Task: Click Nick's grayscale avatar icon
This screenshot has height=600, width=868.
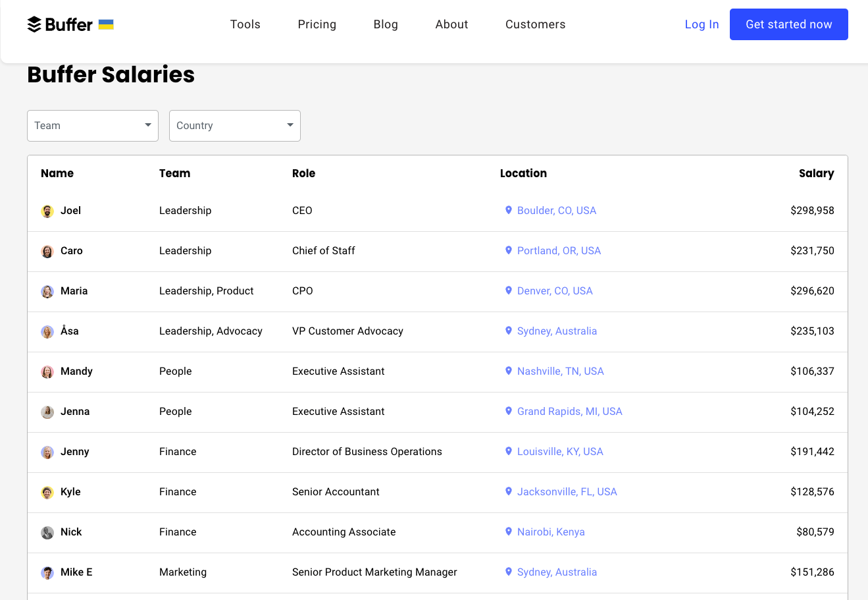Action: click(x=47, y=533)
